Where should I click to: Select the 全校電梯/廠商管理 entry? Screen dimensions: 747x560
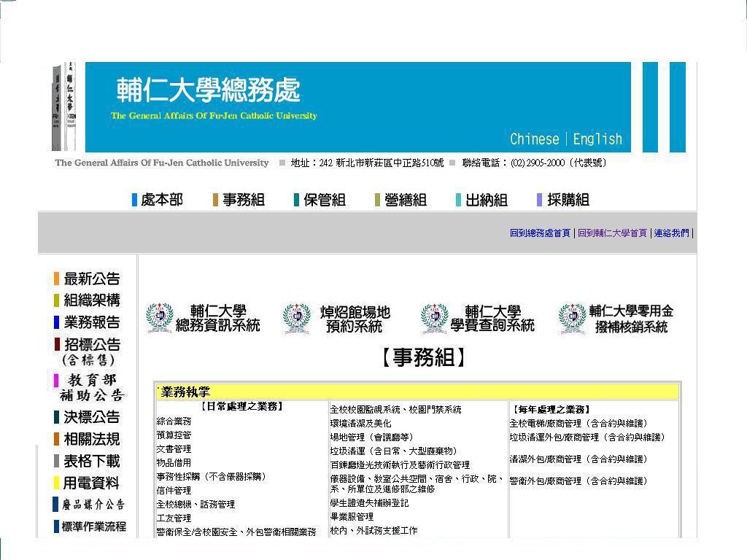(x=578, y=424)
